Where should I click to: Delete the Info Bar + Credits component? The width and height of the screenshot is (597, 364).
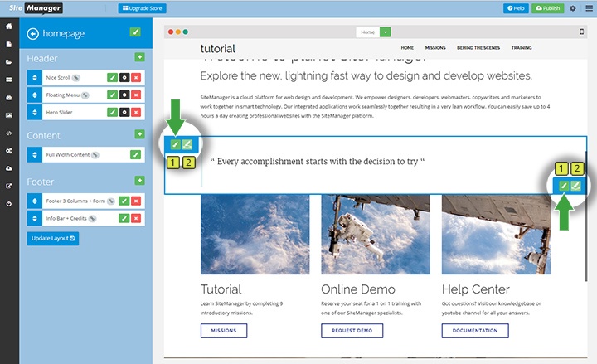(136, 218)
